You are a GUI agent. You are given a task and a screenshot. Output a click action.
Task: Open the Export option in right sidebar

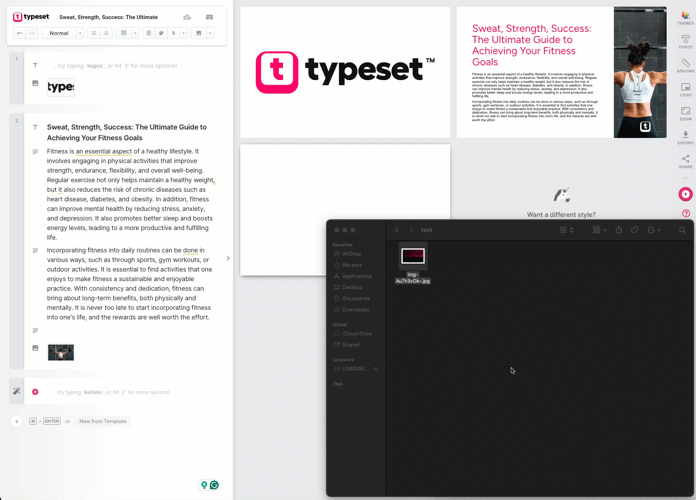coord(685,137)
